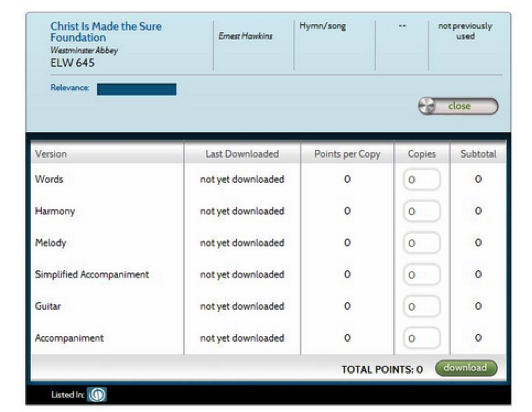Select the Guitar version row label

pos(48,306)
